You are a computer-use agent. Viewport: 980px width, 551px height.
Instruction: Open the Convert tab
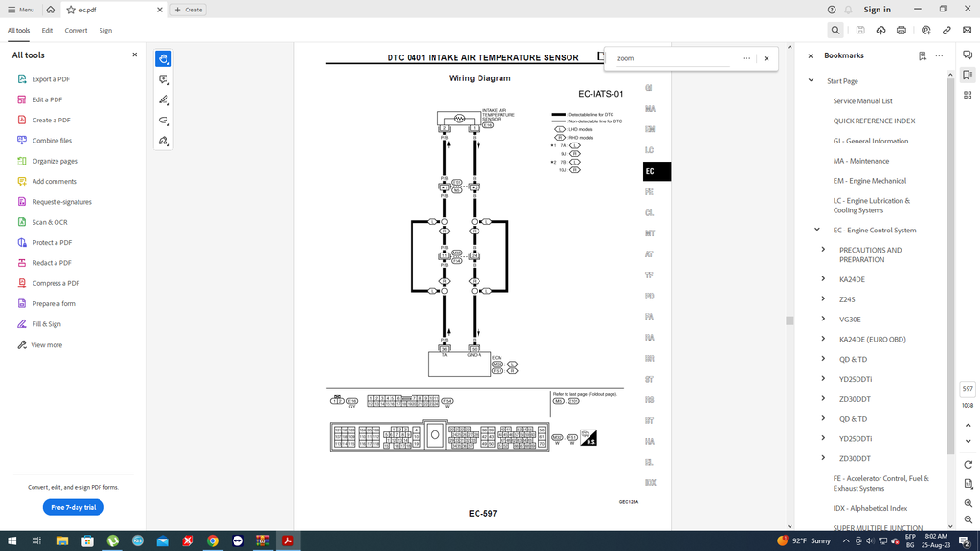76,30
